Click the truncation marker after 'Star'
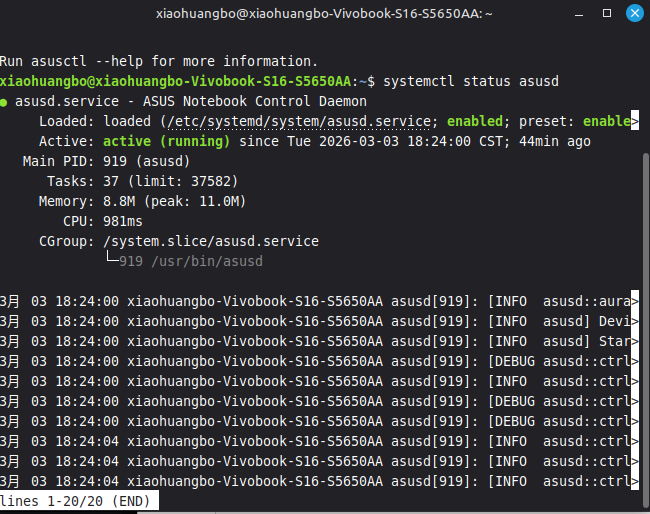Screen dimensions: 650x514 point(635,341)
